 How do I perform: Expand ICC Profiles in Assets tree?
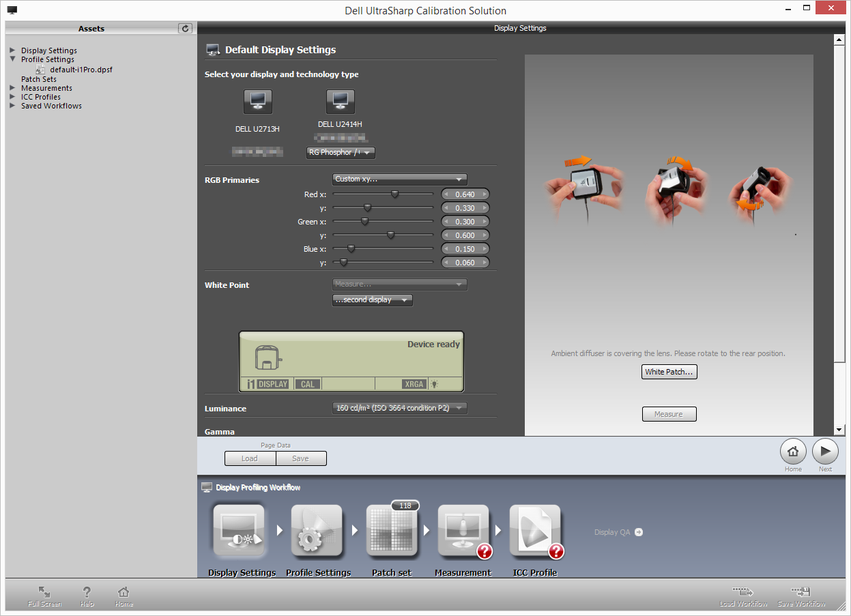[12, 97]
